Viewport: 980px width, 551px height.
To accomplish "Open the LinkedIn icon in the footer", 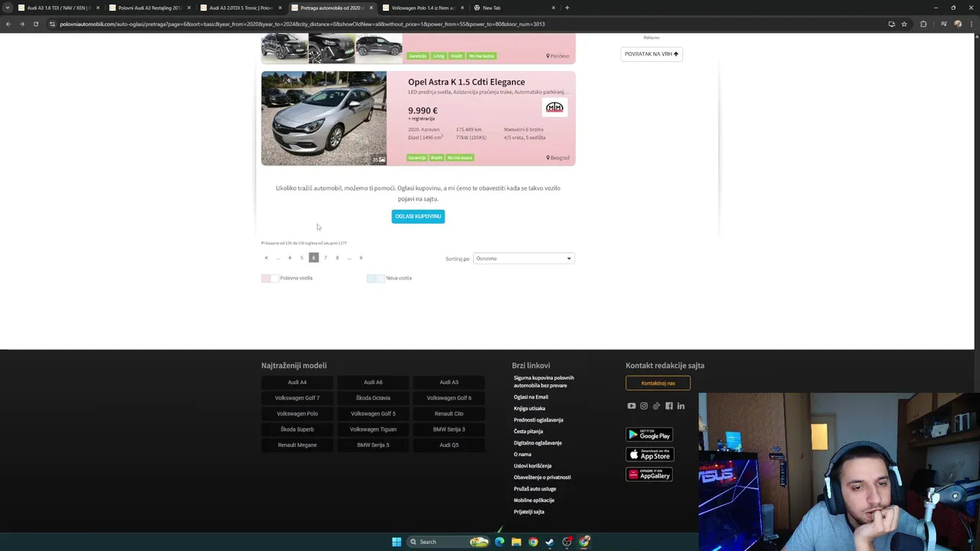I will point(681,406).
